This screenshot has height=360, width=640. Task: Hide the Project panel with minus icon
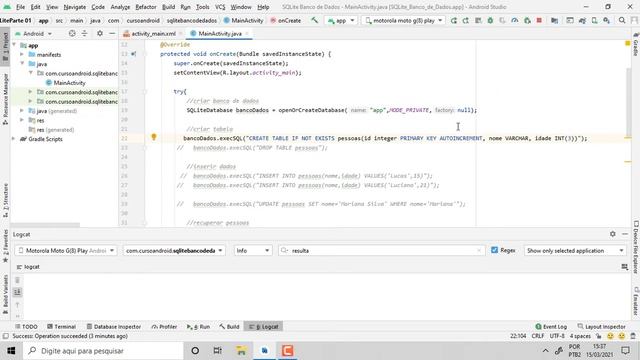coord(112,33)
